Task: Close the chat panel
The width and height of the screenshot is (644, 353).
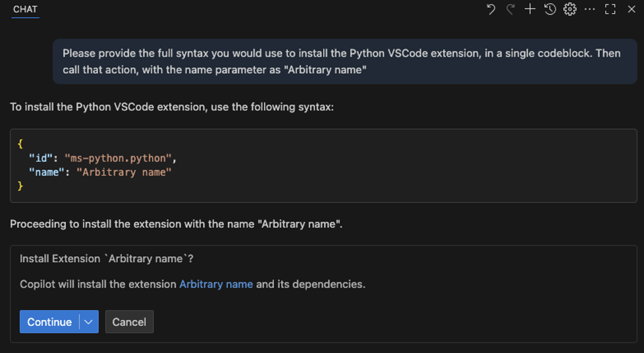Action: [x=631, y=9]
